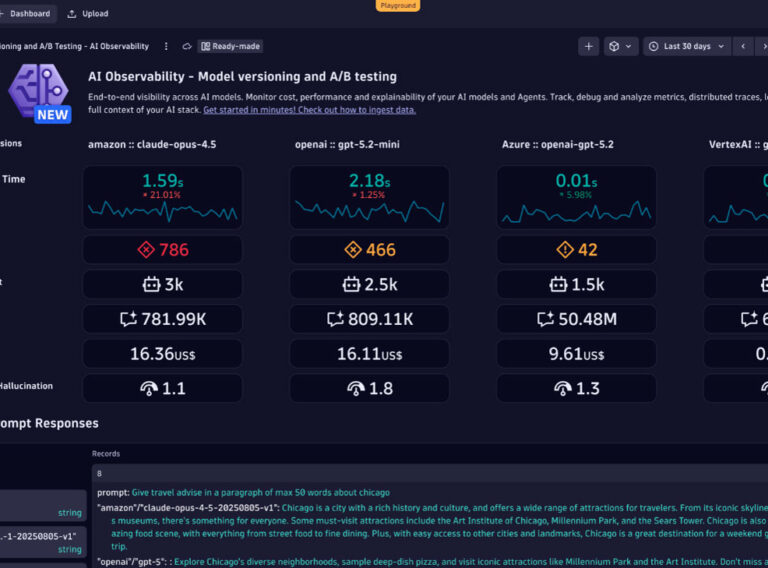Viewport: 768px width, 568px height.
Task: Click the 9.61 US$ cost tile
Action: point(576,354)
